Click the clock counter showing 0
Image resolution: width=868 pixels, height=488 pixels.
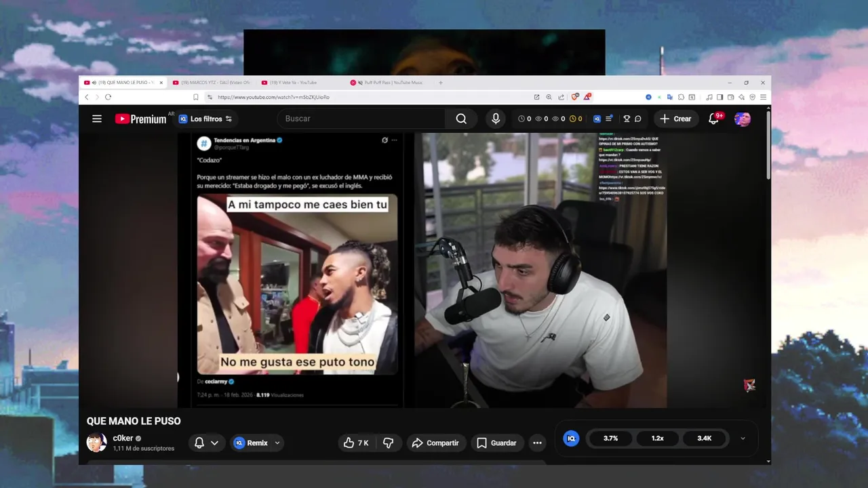(524, 119)
